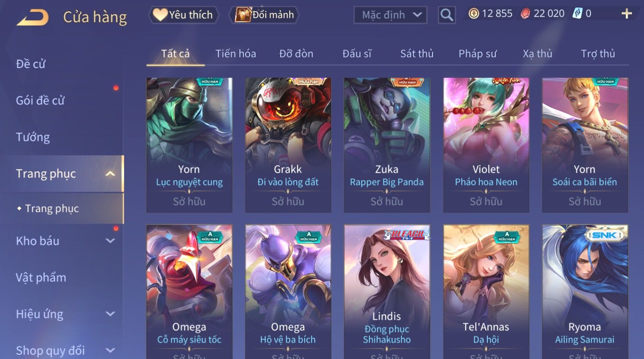Expand the Hiệu ứng sidebar section

[x=110, y=314]
